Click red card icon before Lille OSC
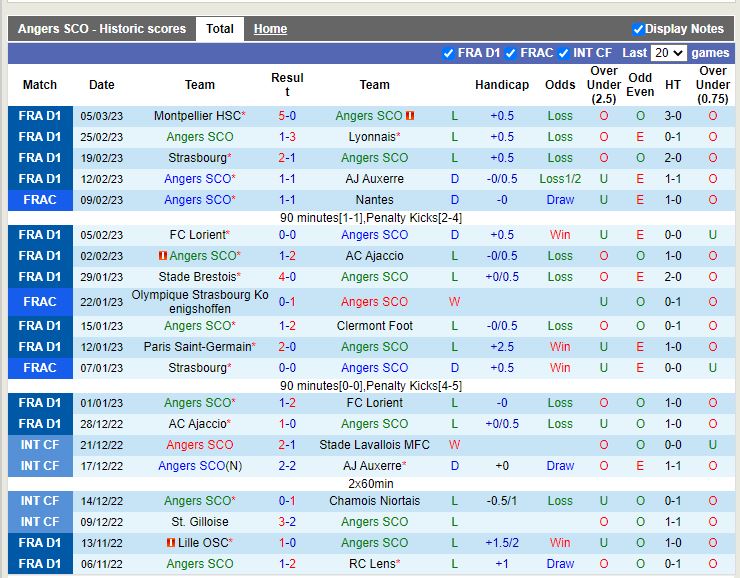This screenshot has width=740, height=578. pos(172,543)
